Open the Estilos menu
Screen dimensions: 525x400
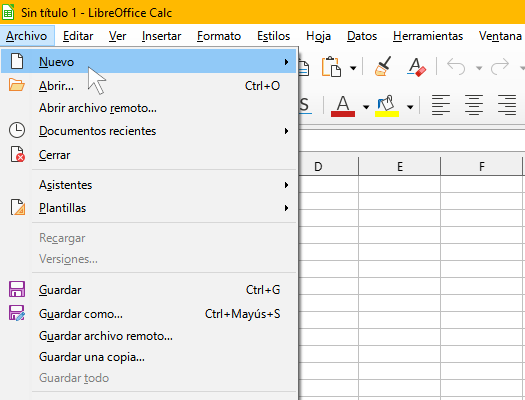coord(274,36)
